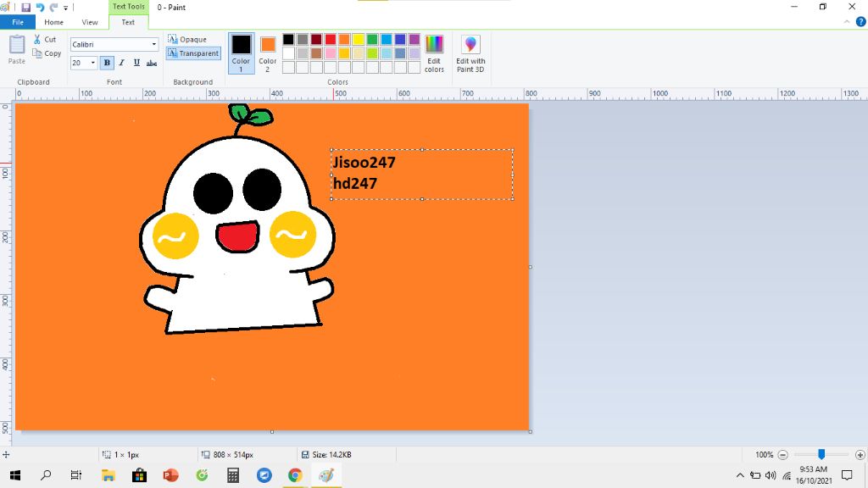Open the Windows Start menu
The height and width of the screenshot is (488, 868).
(x=15, y=475)
